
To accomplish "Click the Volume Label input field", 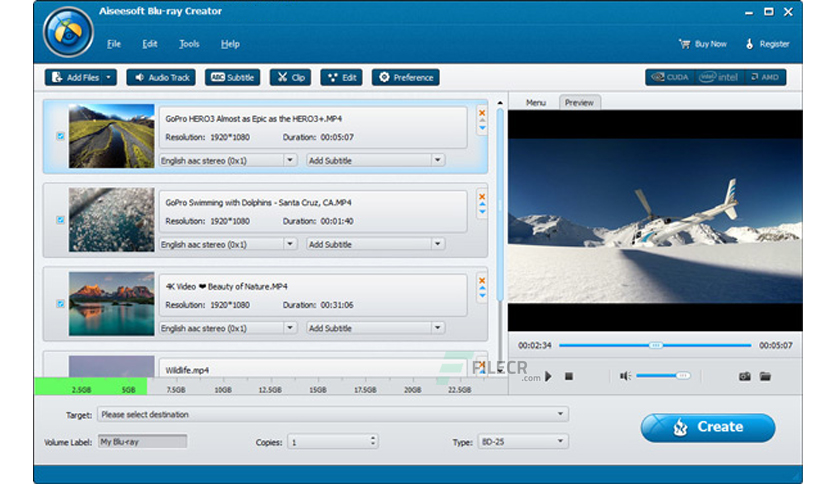I will [142, 441].
